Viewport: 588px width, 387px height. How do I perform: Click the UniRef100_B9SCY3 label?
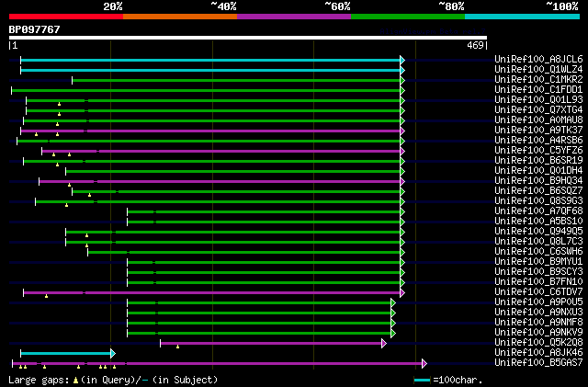(x=538, y=272)
